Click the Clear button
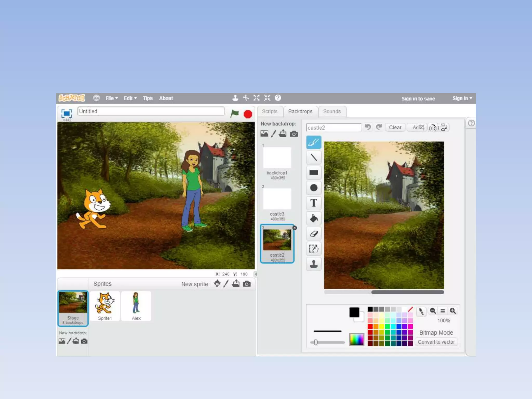Viewport: 532px width, 399px height. point(395,128)
